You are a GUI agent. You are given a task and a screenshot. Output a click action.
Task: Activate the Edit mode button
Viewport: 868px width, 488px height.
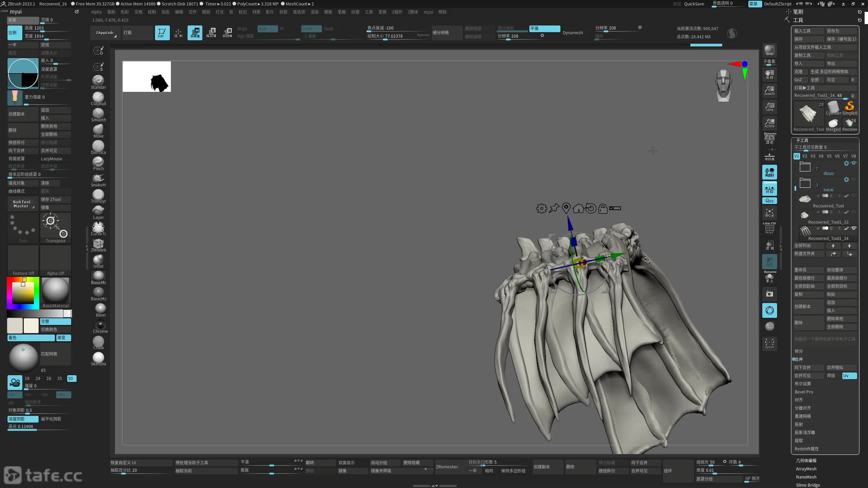[162, 33]
